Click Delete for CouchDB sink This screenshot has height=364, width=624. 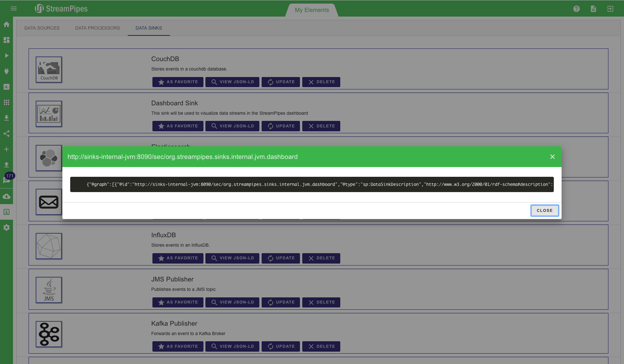pyautogui.click(x=321, y=82)
